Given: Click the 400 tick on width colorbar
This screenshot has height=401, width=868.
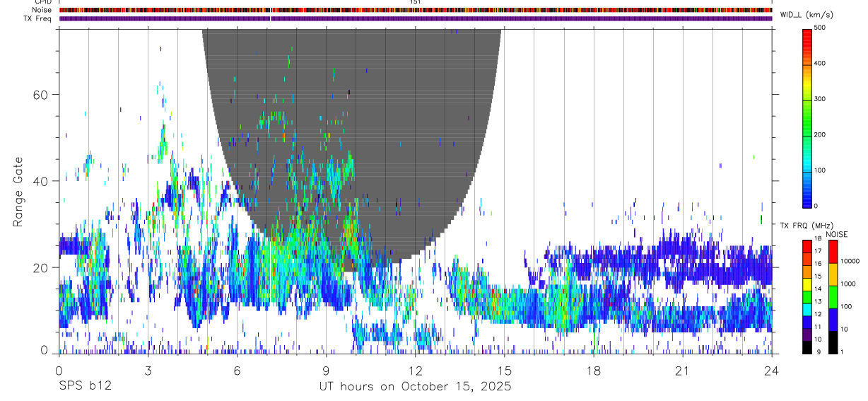Looking at the screenshot, I should [820, 63].
